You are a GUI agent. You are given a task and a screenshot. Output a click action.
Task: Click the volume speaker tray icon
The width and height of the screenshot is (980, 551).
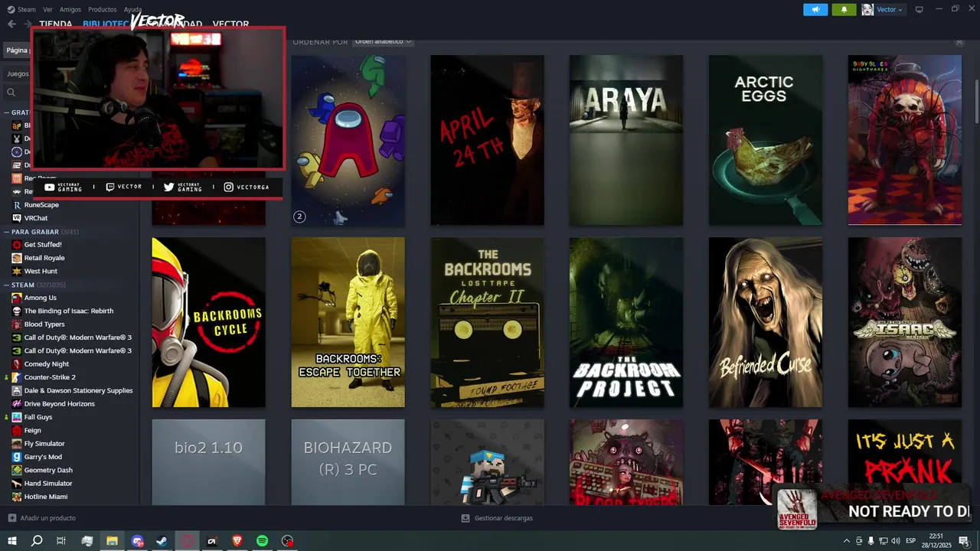click(895, 541)
